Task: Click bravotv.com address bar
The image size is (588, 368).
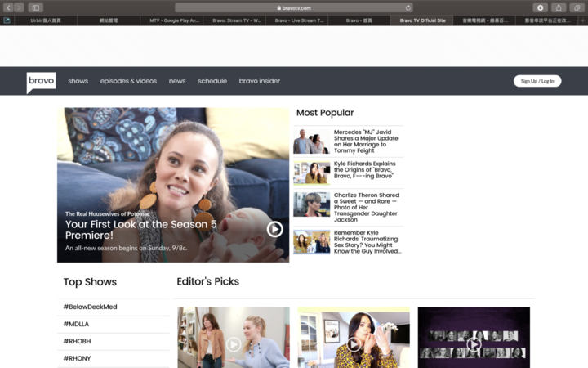Action: [x=294, y=7]
